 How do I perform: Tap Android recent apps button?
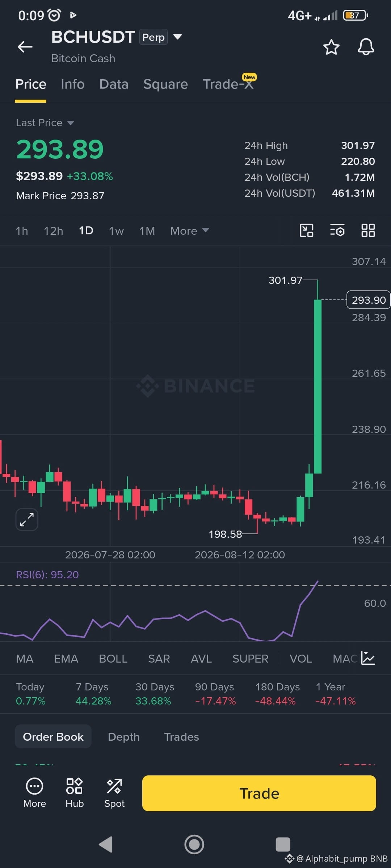283,844
